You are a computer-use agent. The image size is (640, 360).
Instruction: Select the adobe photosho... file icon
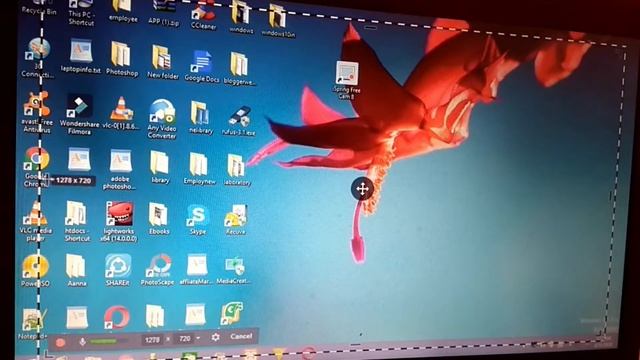click(x=119, y=169)
